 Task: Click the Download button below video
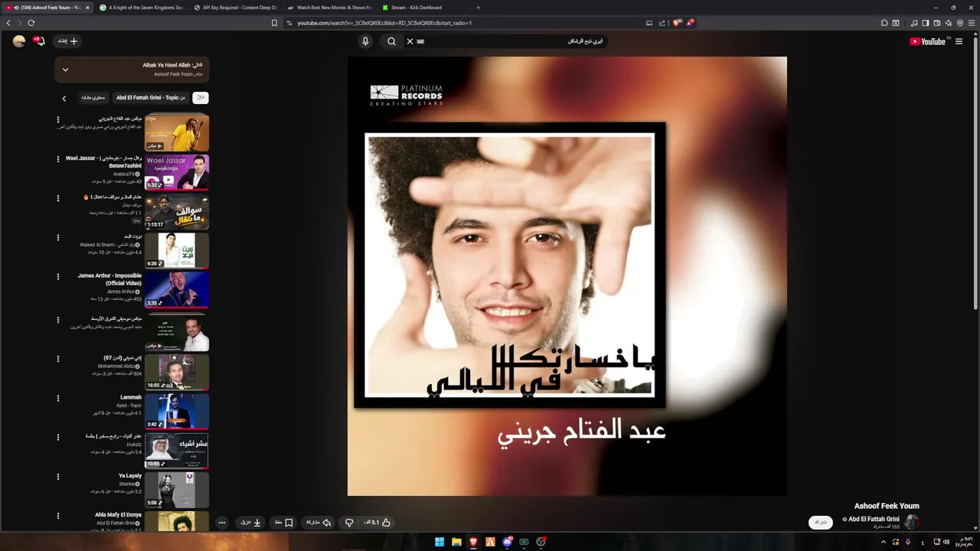[251, 523]
